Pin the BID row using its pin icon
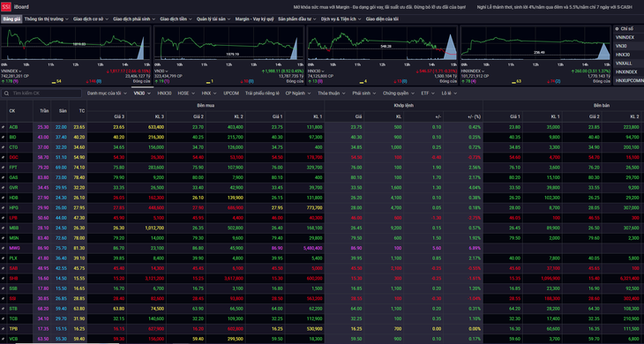Image resolution: width=644 pixels, height=344 pixels. (4, 137)
